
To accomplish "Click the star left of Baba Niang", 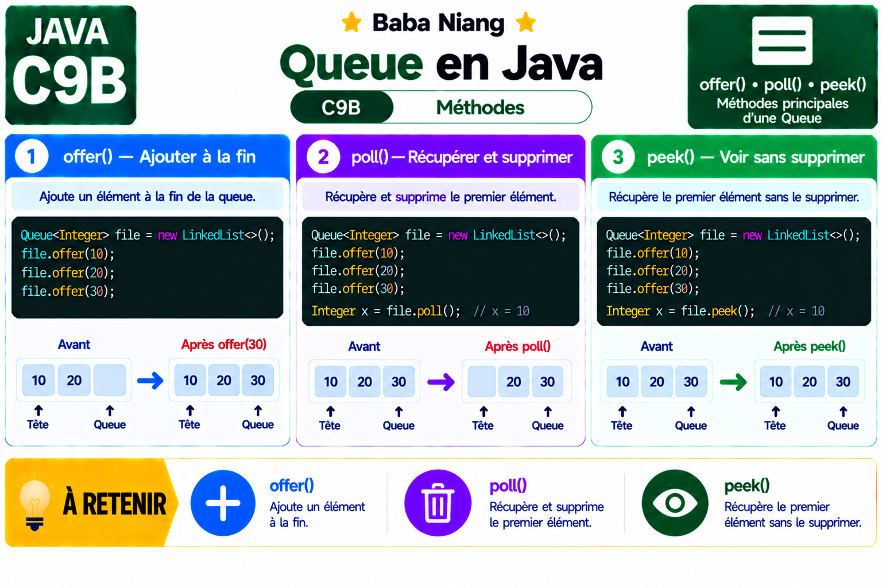I will pos(351,23).
